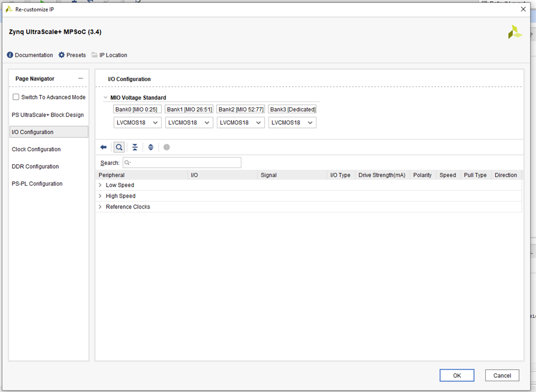The width and height of the screenshot is (536, 392).
Task: Open the Bank2 voltage standard dropdown
Action: [240, 122]
